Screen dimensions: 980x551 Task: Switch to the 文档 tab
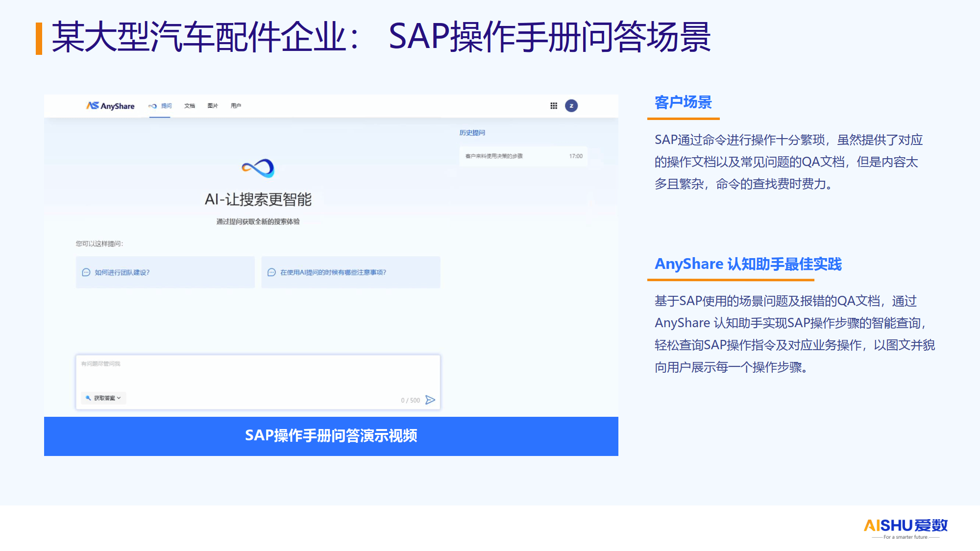[190, 106]
